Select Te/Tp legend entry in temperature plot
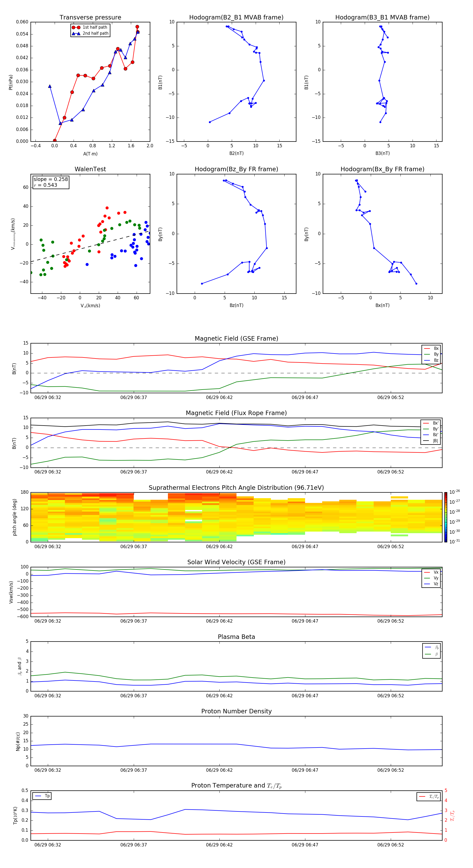This screenshot has width=473, height=868. tap(429, 796)
